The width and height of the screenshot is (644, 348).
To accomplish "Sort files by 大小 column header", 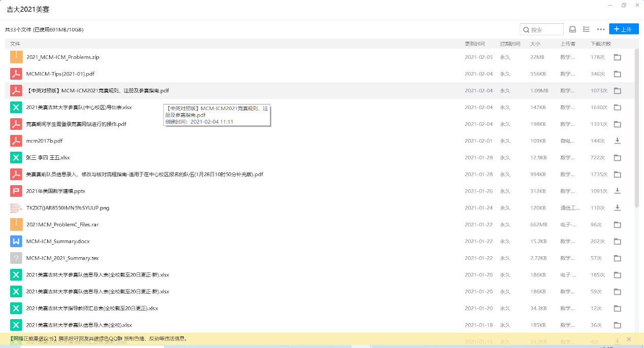I will pos(535,44).
